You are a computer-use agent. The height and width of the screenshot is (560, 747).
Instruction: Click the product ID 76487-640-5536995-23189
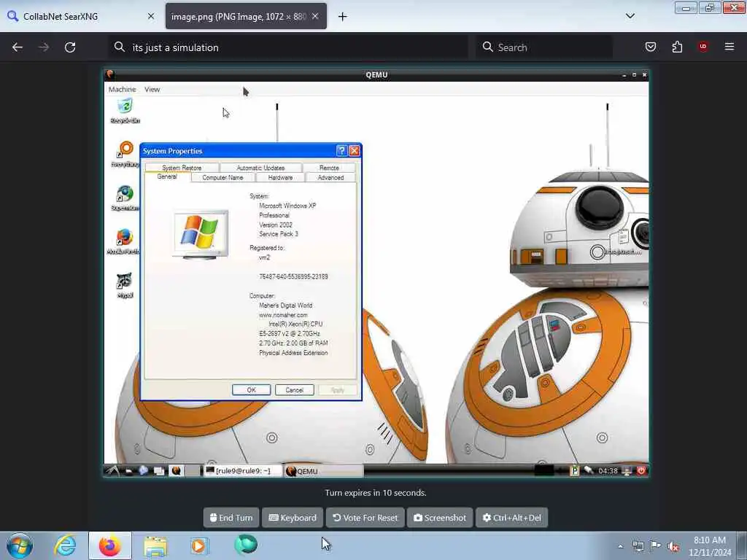(x=293, y=276)
